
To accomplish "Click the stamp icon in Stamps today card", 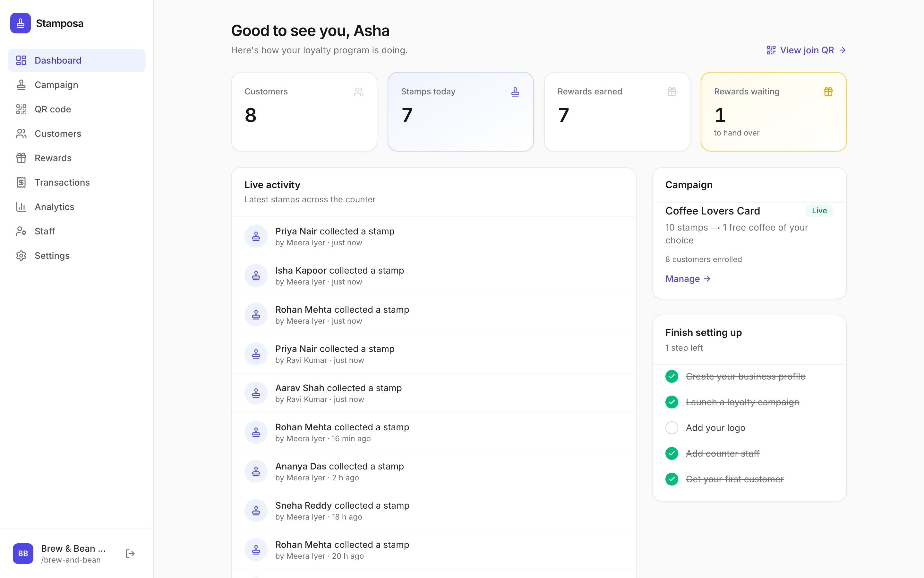I will tap(515, 92).
